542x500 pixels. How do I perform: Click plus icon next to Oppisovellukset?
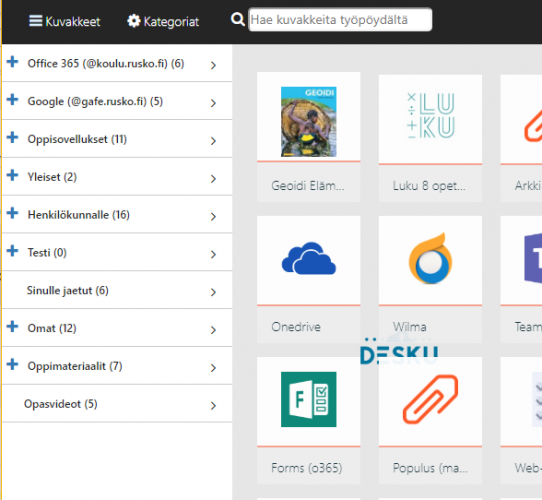12,137
